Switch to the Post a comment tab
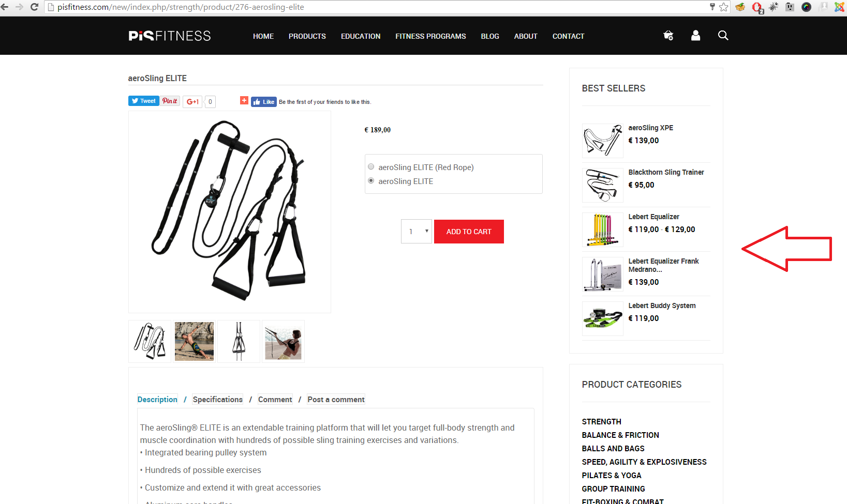The height and width of the screenshot is (504, 847). 336,399
